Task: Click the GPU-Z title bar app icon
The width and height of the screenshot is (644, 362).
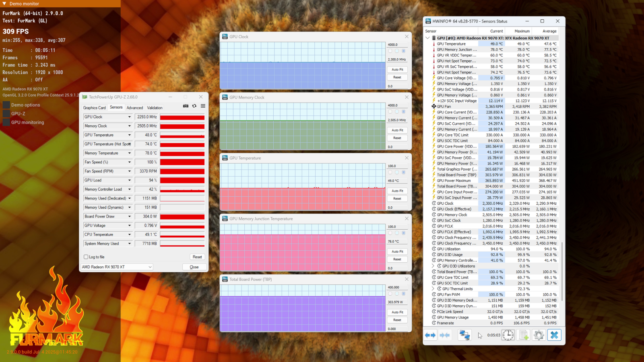Action: 85,97
